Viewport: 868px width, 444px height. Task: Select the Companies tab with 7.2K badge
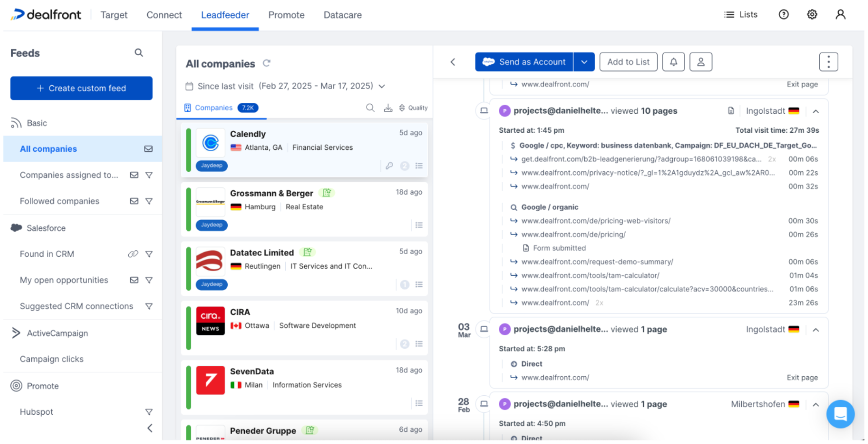click(221, 108)
